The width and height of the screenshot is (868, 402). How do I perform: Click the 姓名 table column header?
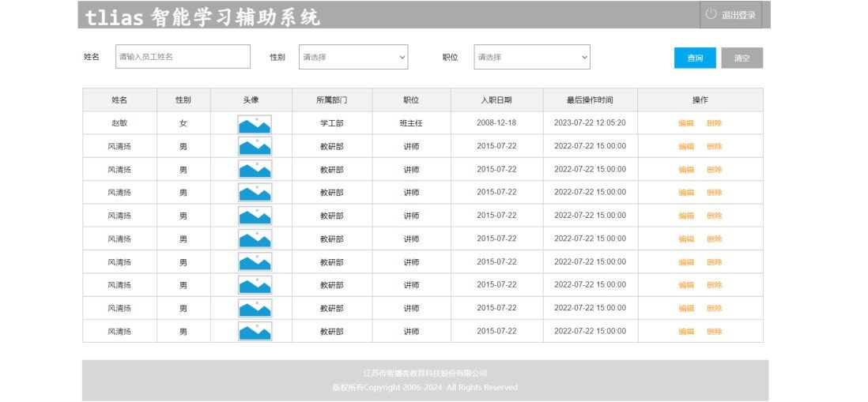(119, 100)
